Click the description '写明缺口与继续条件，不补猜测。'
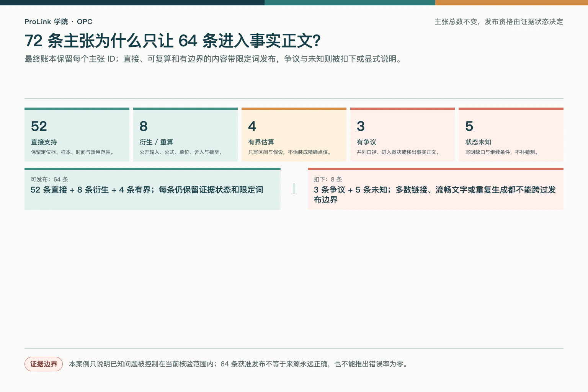The width and height of the screenshot is (588, 392). point(503,152)
